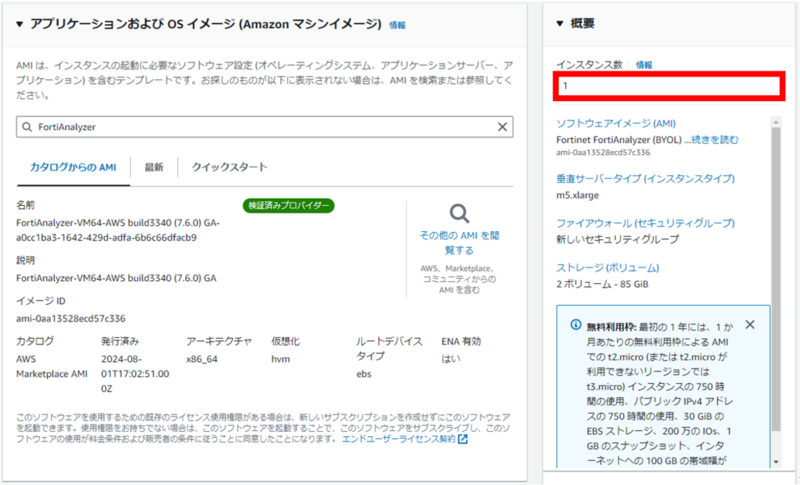Click the published date 2024-08-01T17:02:51.000Z
This screenshot has height=485, width=800.
(x=135, y=374)
